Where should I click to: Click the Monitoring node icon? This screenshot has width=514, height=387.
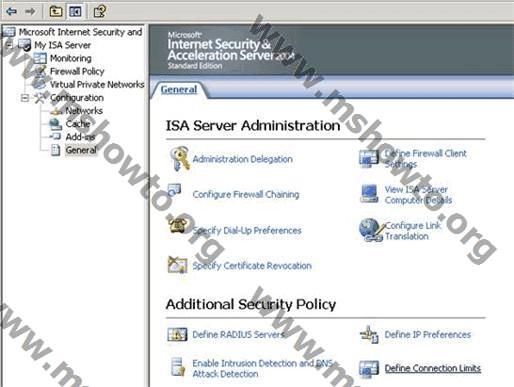[x=40, y=58]
